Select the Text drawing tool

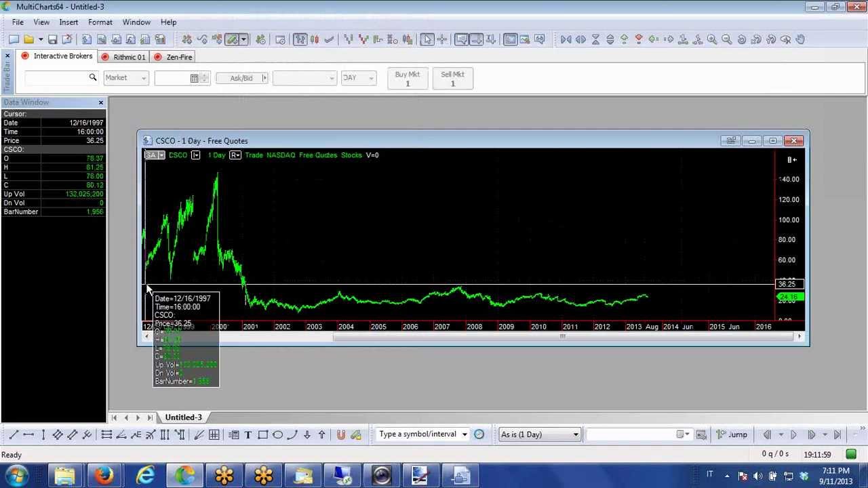pyautogui.click(x=248, y=434)
